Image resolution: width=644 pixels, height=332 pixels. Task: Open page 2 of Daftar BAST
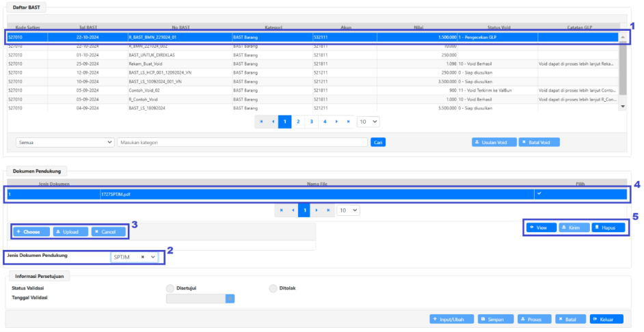[x=298, y=122]
